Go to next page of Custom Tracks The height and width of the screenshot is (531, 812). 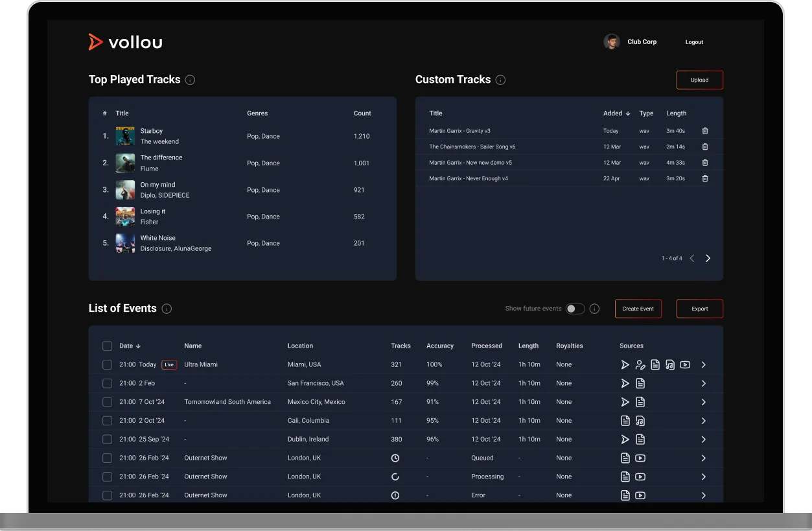708,258
